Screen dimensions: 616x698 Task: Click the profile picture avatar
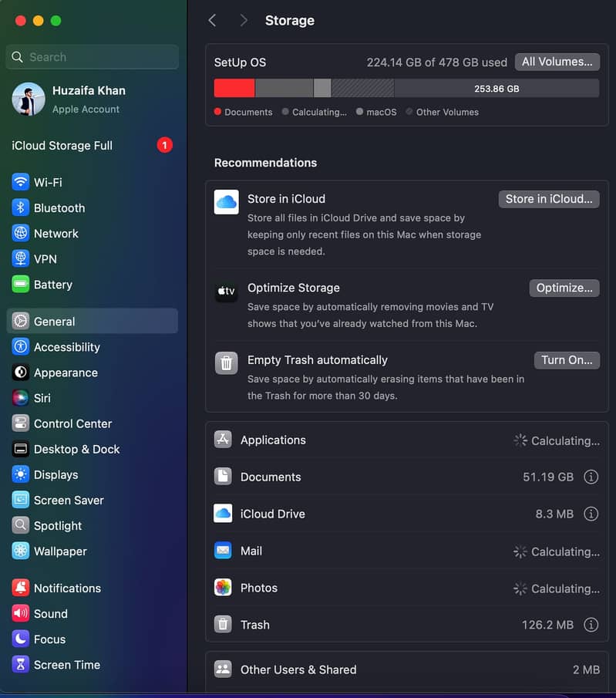point(29,99)
